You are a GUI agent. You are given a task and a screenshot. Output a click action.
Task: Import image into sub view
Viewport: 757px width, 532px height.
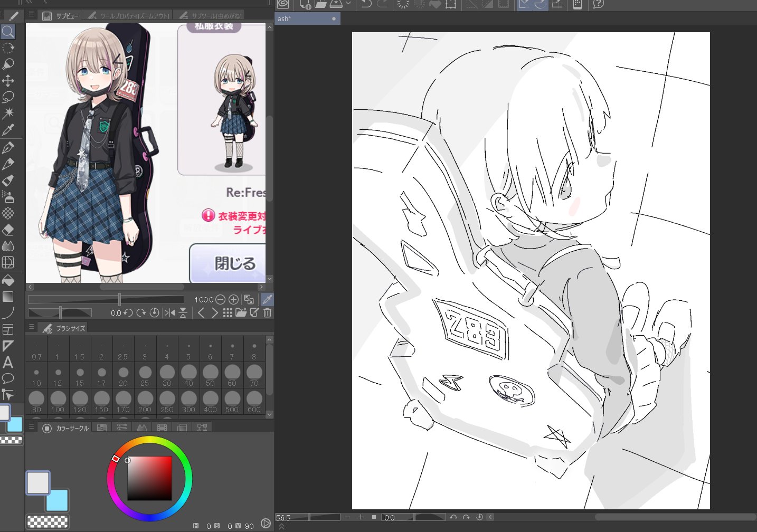tap(241, 312)
